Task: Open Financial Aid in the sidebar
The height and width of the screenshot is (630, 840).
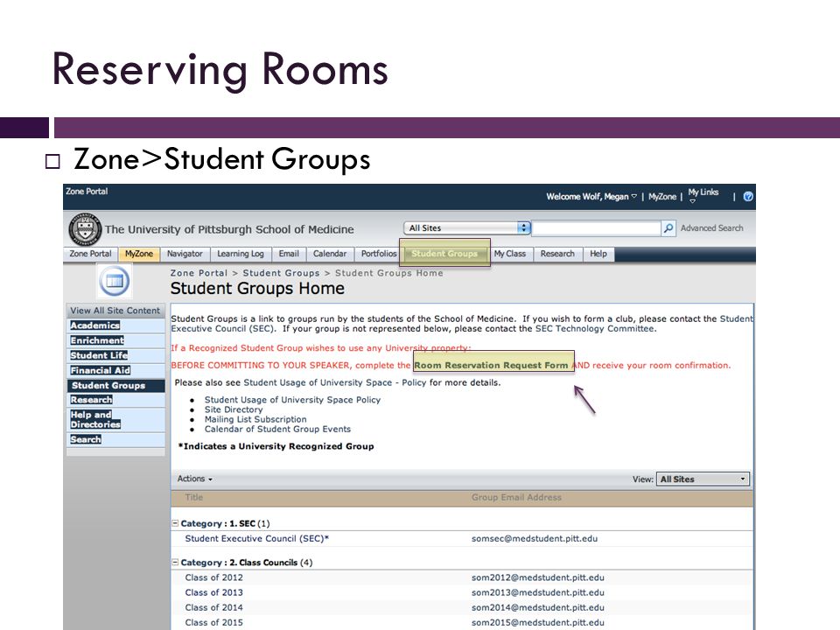Action: (100, 370)
